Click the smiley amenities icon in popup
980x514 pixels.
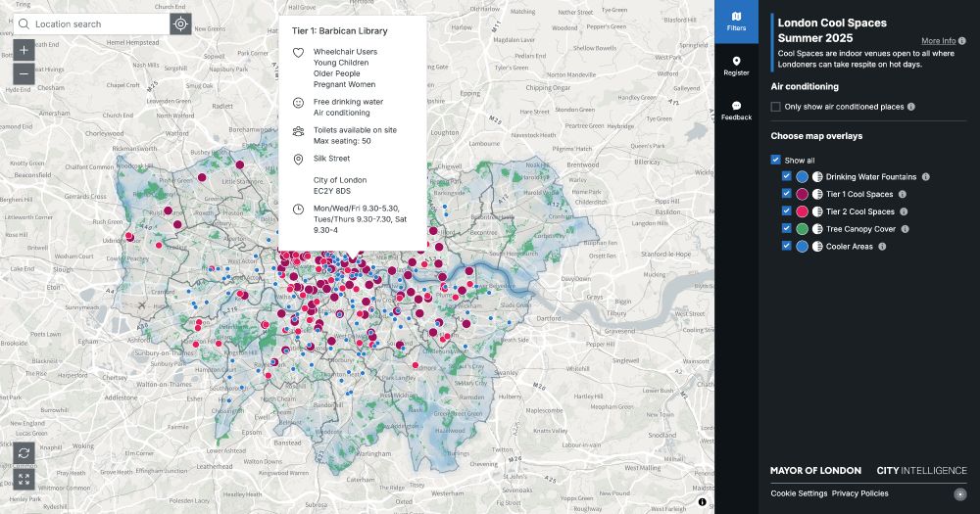[x=298, y=103]
